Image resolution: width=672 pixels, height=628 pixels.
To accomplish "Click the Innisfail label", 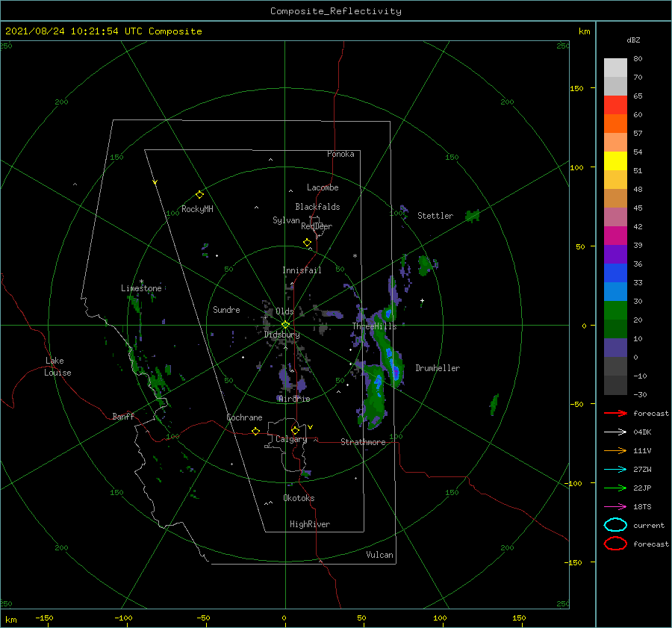I will (302, 270).
